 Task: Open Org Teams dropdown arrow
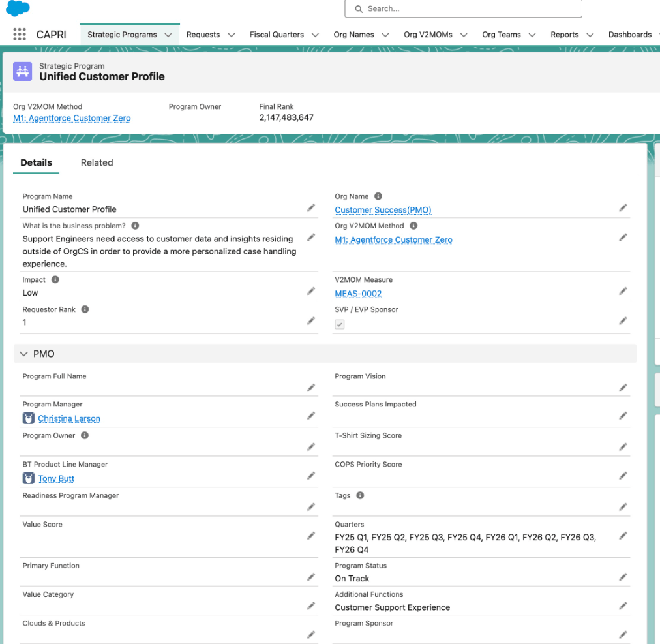[x=532, y=35]
